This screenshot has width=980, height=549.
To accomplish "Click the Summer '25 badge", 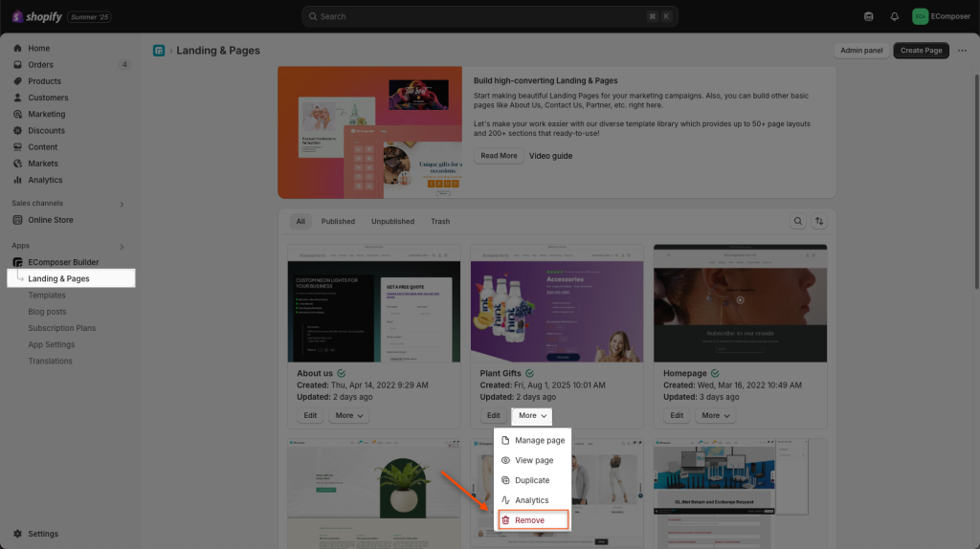I will point(89,17).
